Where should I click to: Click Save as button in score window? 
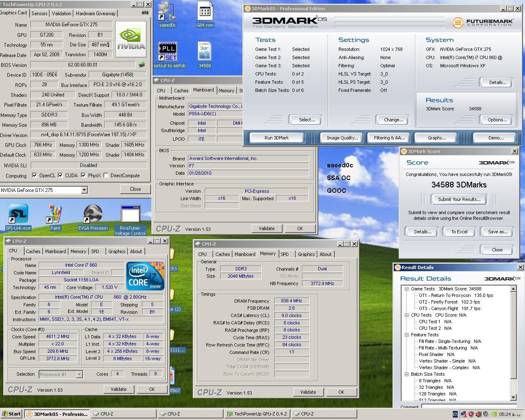(x=498, y=232)
